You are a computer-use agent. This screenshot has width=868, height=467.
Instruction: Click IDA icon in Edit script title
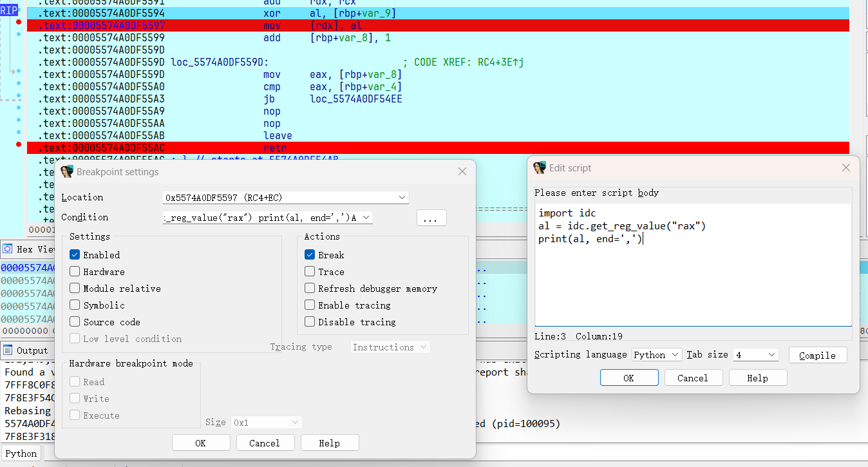coord(540,168)
